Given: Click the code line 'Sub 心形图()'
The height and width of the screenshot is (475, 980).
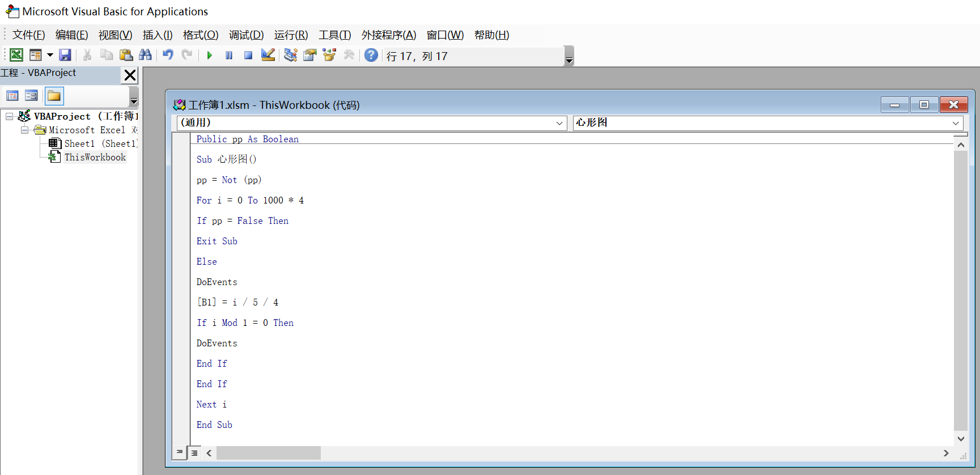Looking at the screenshot, I should [x=227, y=159].
